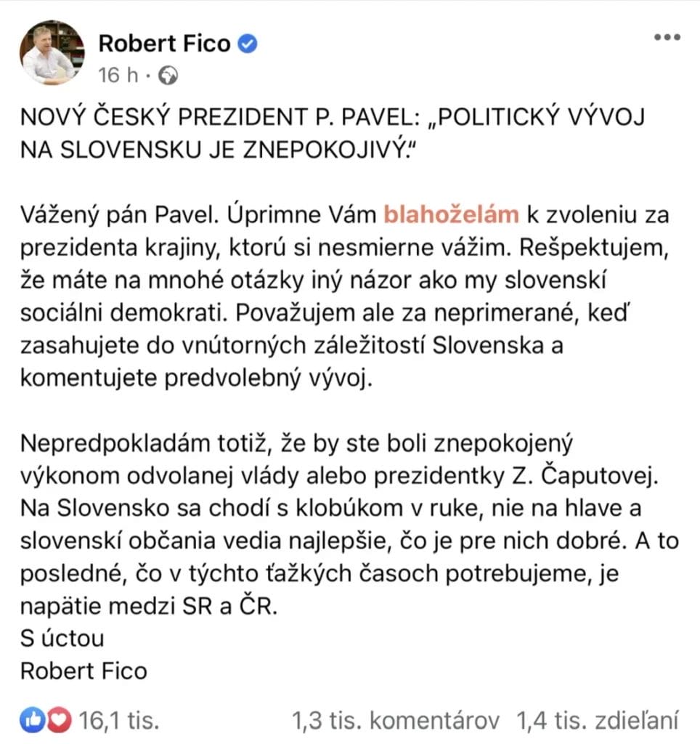Show the 1,4 tis. zdieľaní shares
The image size is (700, 744).
coord(596,721)
